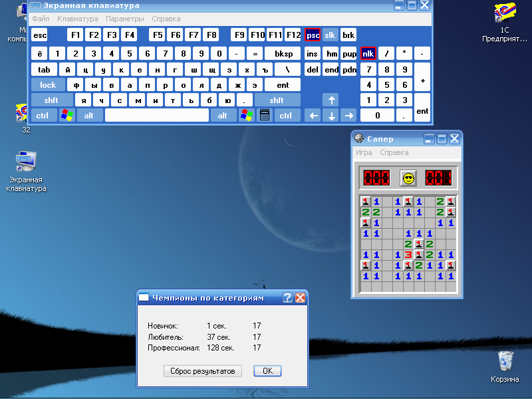Viewport: 532px width, 399px height.
Task: Click the Новичок: label
Action: (163, 326)
